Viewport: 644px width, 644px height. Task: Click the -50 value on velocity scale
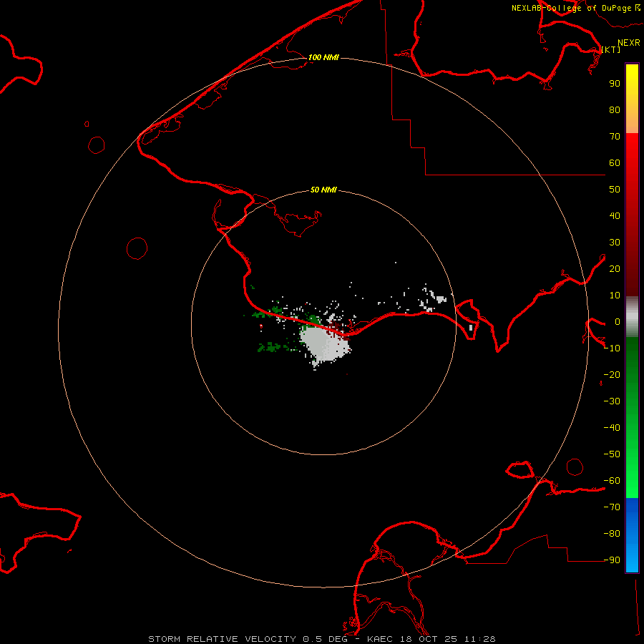pyautogui.click(x=612, y=454)
